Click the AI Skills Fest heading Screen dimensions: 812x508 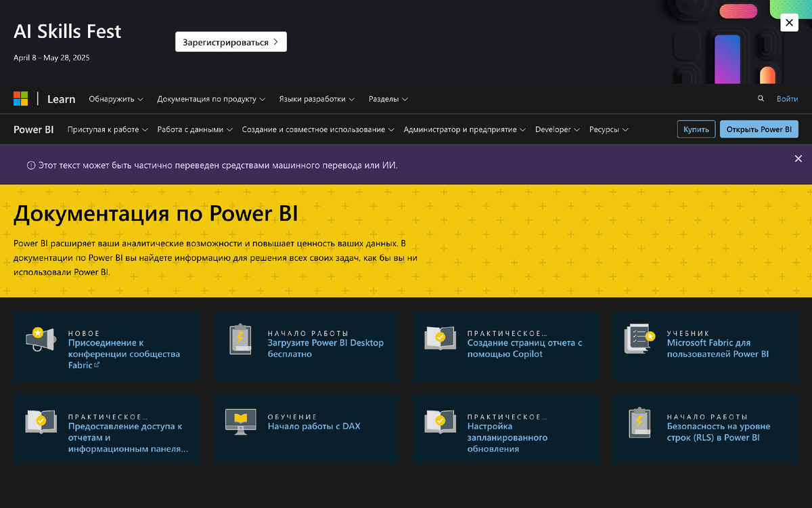click(x=68, y=31)
